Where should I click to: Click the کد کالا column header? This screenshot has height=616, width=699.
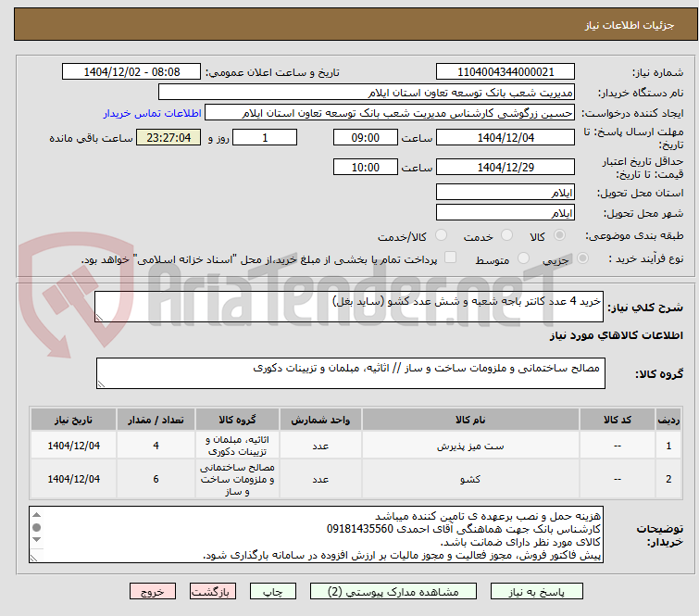click(x=617, y=420)
